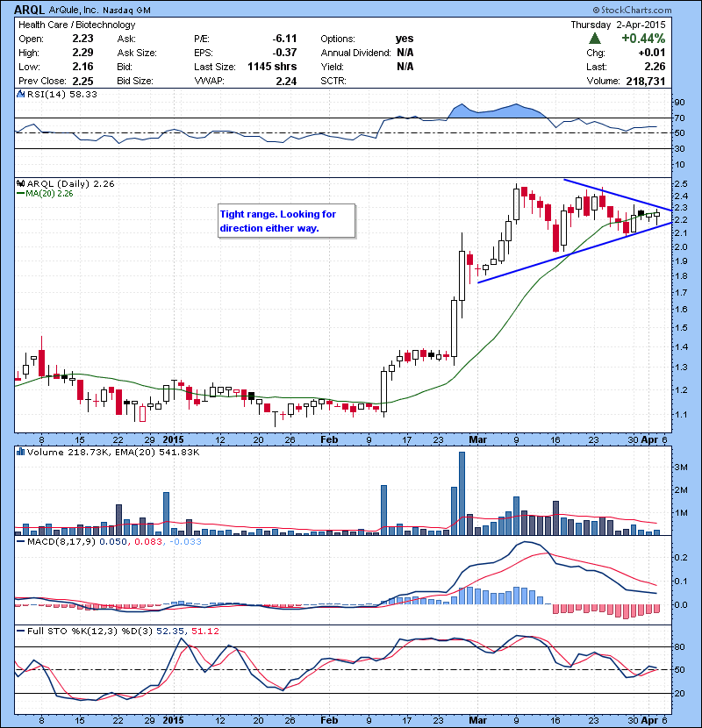Screen dimensions: 702x728
Task: Click the Health Care / Biotechnology sector text
Action: (x=76, y=25)
